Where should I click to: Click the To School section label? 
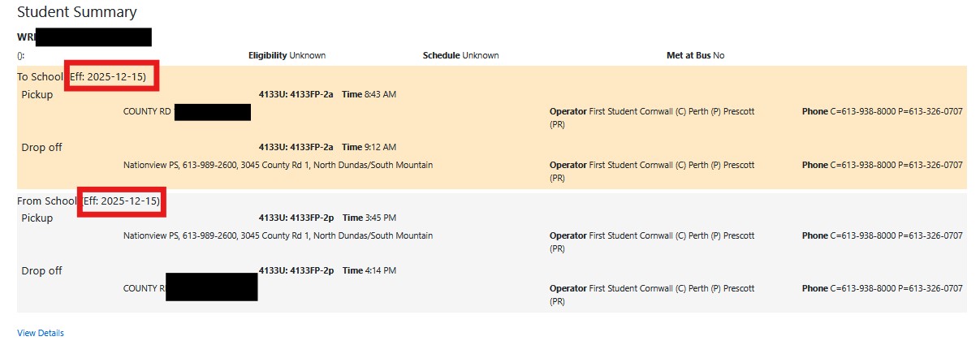(40, 76)
